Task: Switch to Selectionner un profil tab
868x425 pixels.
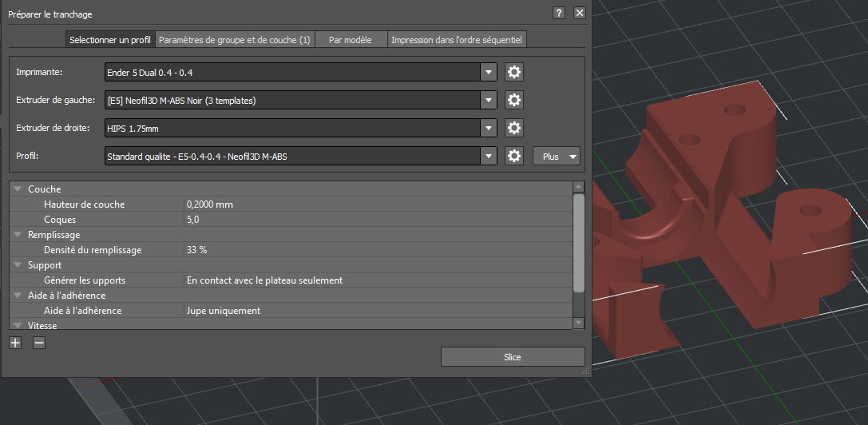Action: [110, 40]
